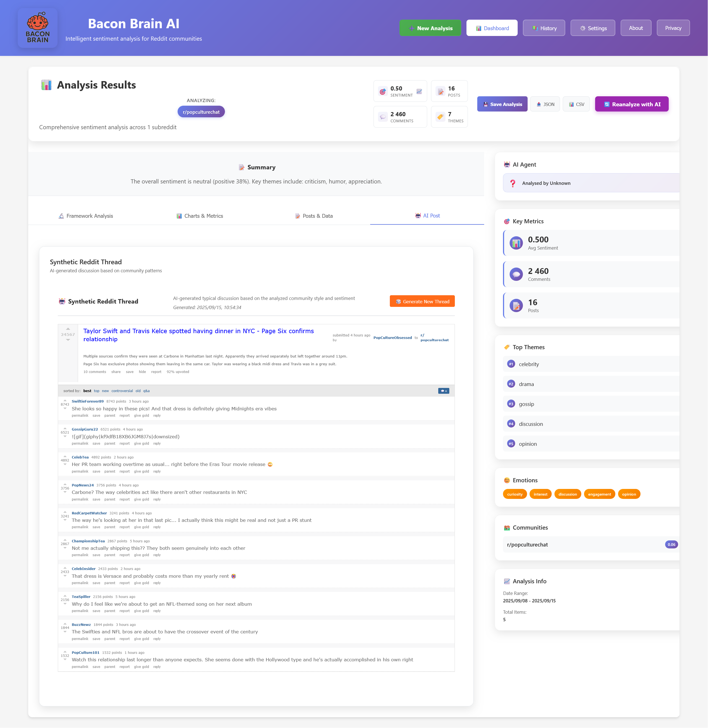Downvote GossipGuru22's comment
Viewport: 708px width, 728px height.
[65, 437]
